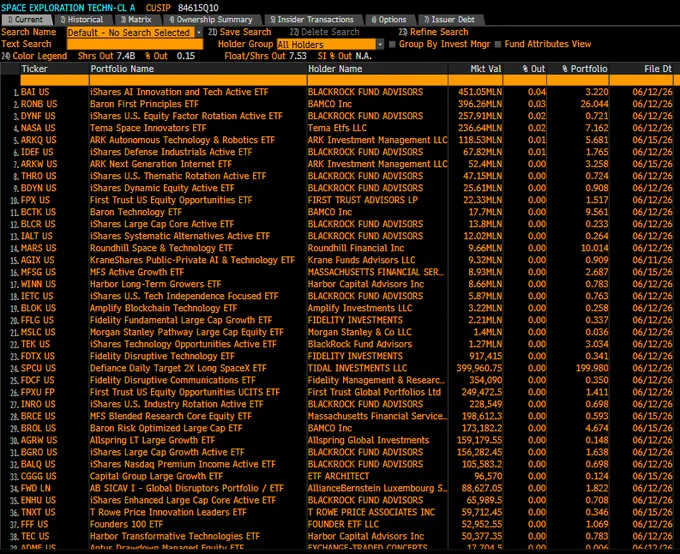The image size is (680, 554).
Task: Open the Insider Transactions tab
Action: tap(312, 20)
